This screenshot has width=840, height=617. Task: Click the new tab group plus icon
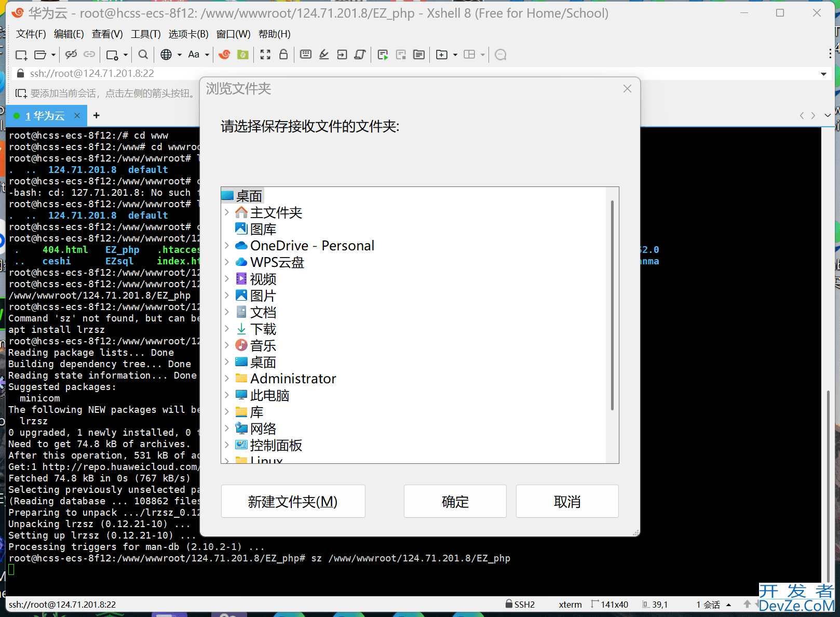pos(442,55)
